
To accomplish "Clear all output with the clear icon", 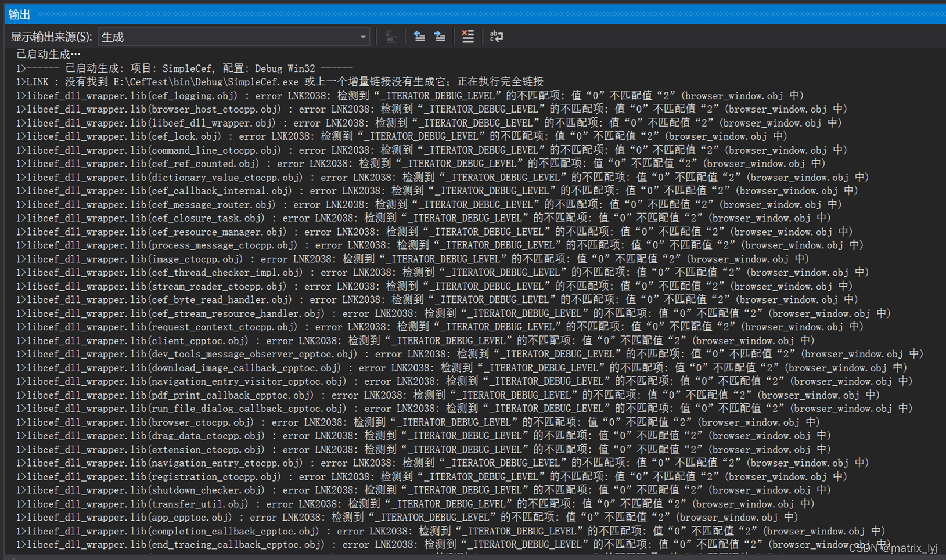I will coord(467,37).
